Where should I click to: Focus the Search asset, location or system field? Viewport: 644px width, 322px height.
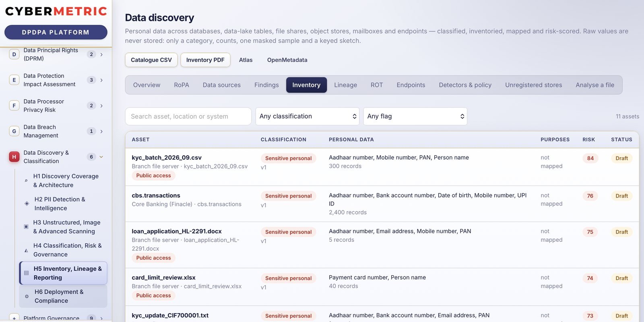pyautogui.click(x=188, y=116)
